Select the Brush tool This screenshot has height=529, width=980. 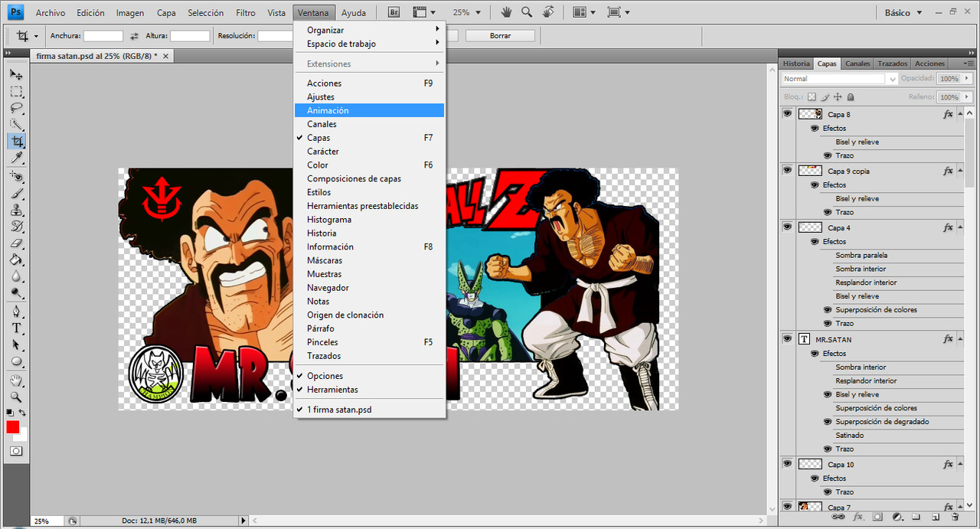[x=16, y=194]
